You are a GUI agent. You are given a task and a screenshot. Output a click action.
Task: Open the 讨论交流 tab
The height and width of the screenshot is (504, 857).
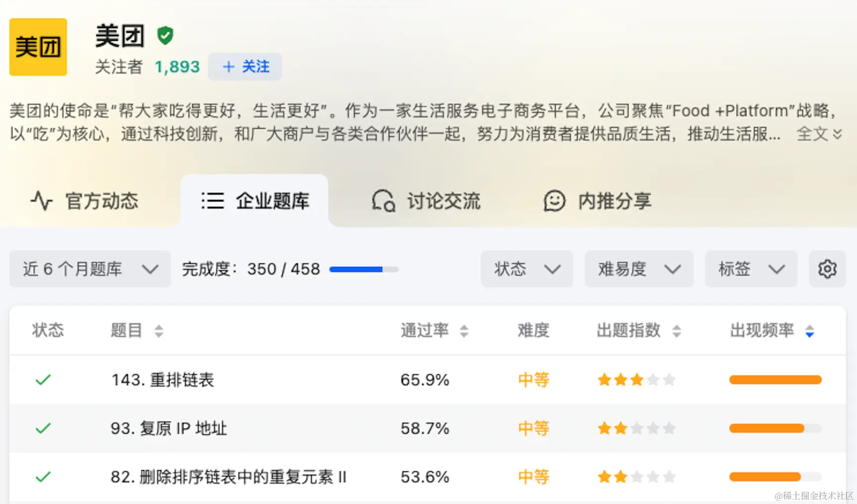[426, 201]
